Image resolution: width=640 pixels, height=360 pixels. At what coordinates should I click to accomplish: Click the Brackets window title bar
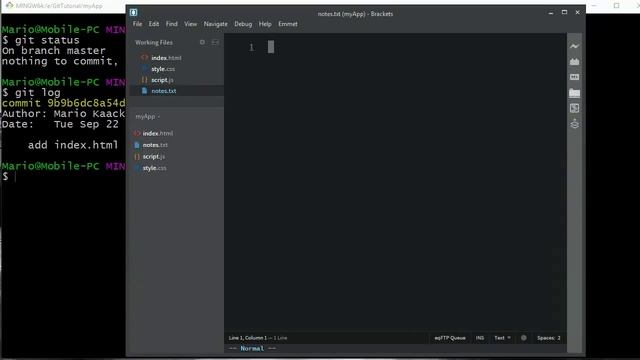(356, 13)
